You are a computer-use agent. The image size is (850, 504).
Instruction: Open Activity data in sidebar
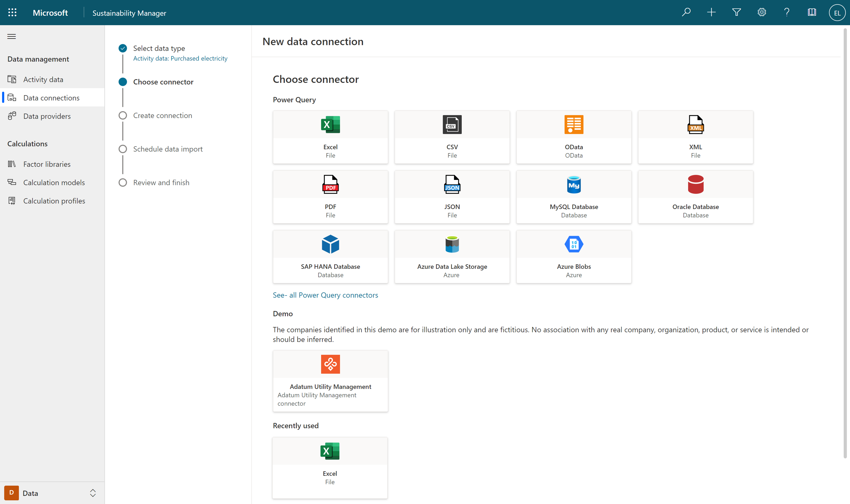click(x=43, y=79)
